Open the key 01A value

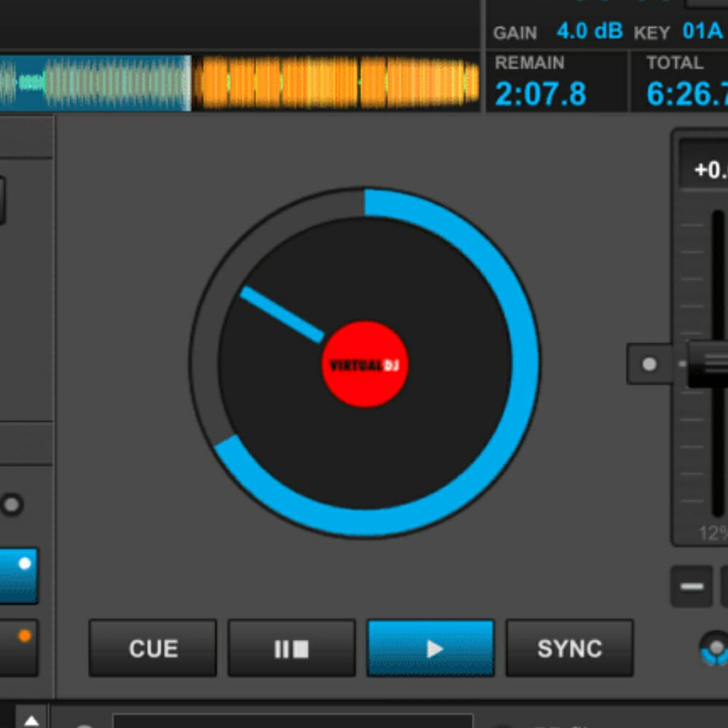702,31
